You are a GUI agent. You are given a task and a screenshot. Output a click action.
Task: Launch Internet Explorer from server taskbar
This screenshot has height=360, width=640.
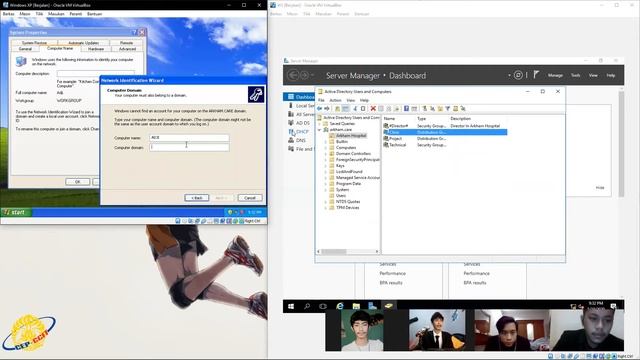coord(340,306)
